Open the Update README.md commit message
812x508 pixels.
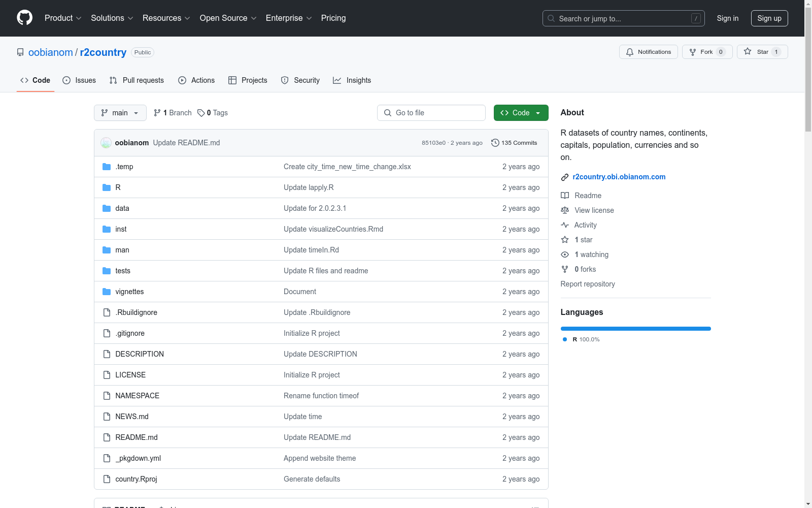(186, 143)
